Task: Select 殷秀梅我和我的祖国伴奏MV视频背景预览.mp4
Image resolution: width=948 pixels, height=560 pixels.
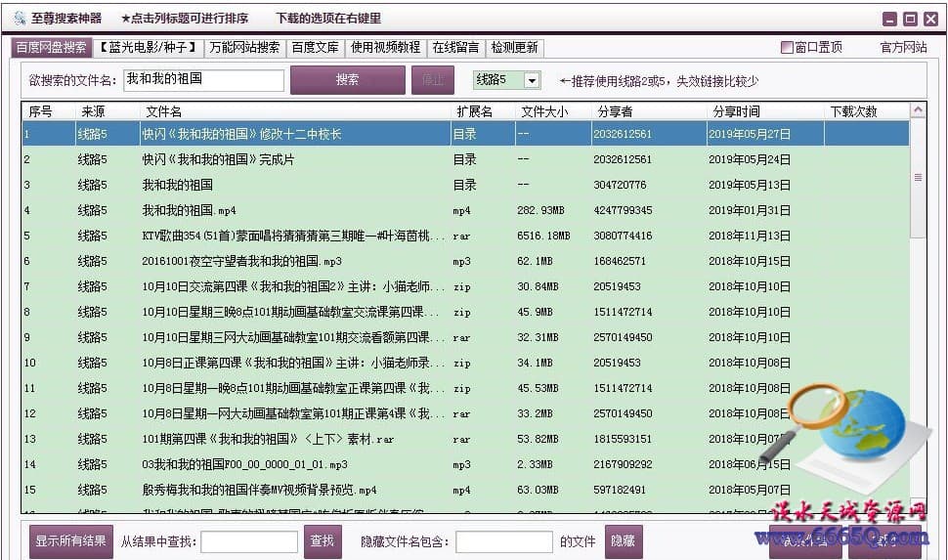Action: (x=465, y=490)
